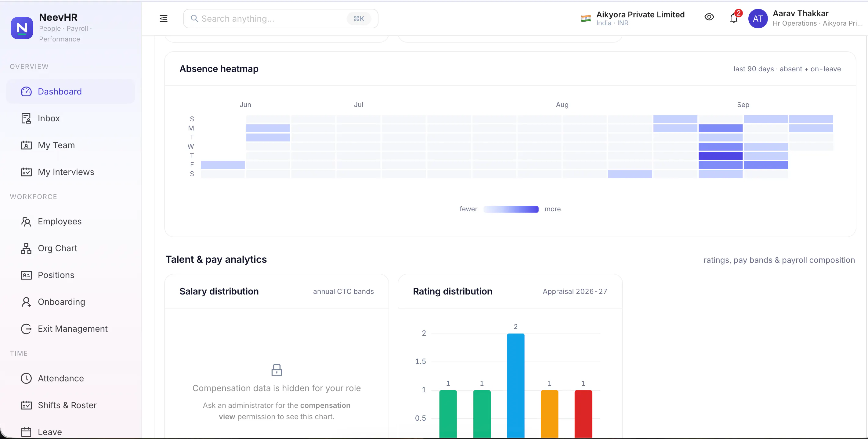Click the TIME section header
The width and height of the screenshot is (868, 439).
(x=19, y=354)
